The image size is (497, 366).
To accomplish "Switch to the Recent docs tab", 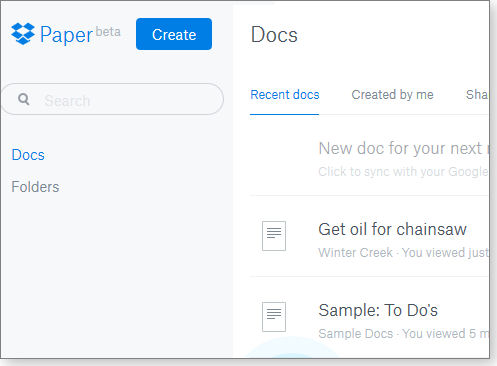I will (285, 95).
